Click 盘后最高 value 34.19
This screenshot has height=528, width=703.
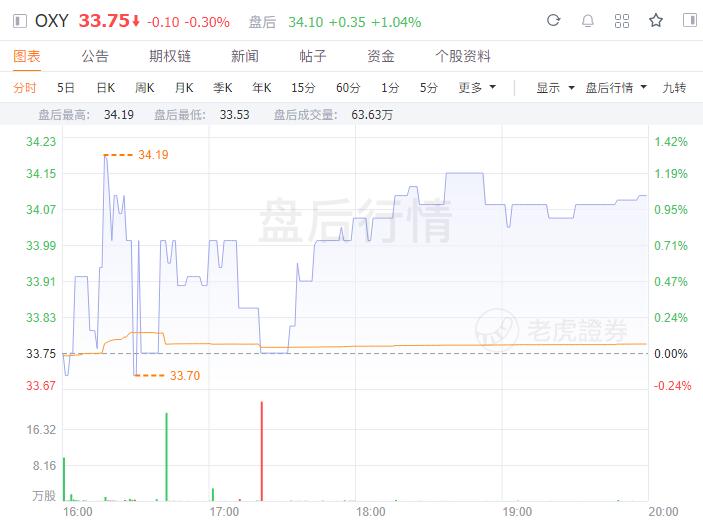click(x=119, y=115)
